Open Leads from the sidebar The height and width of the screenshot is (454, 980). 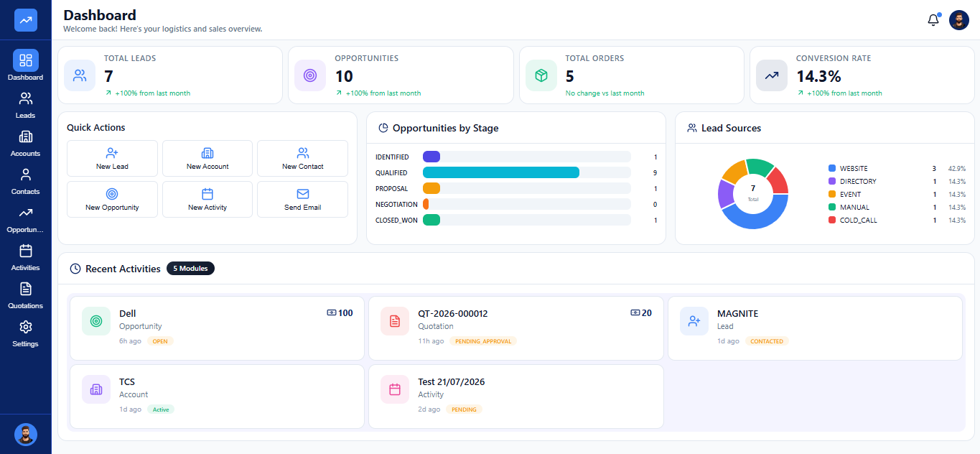pos(26,105)
